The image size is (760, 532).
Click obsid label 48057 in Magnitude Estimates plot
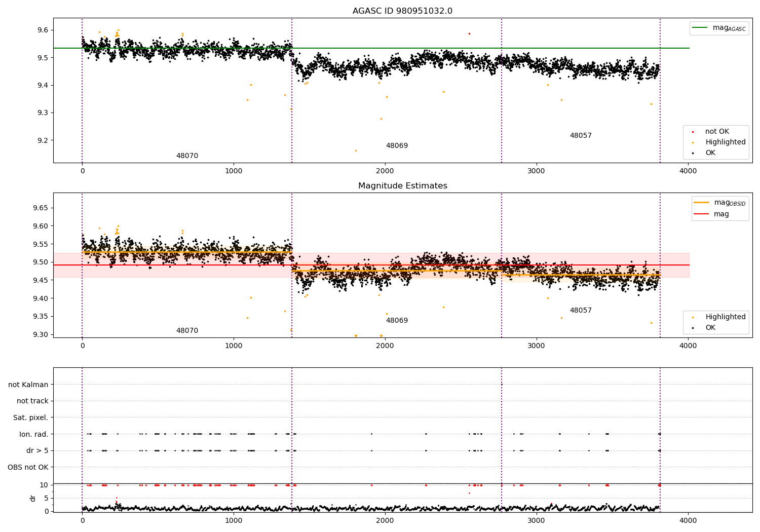pos(581,311)
